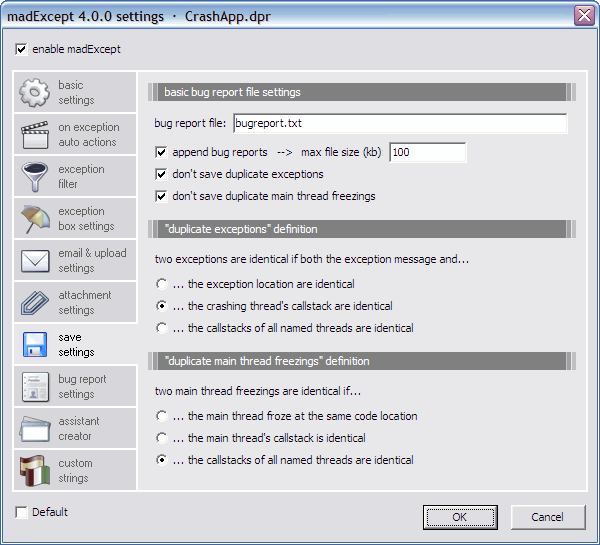Image resolution: width=600 pixels, height=545 pixels.
Task: Click the flags icon for custom strings
Action: click(x=35, y=470)
